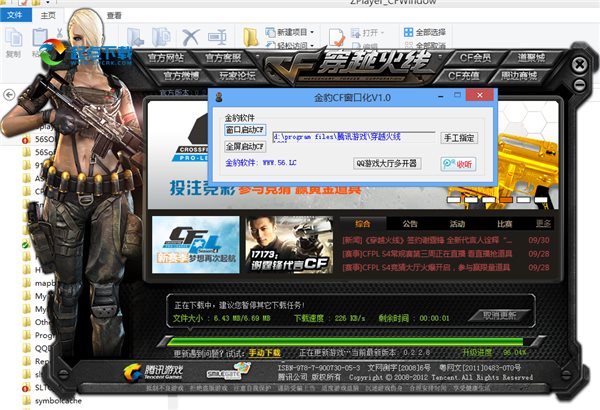Click the Explorer back arrow button

(9, 95)
